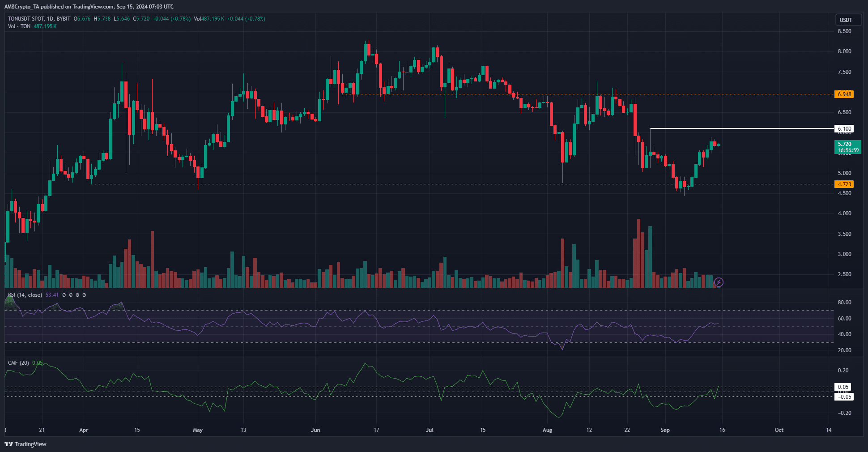This screenshot has width=868, height=452.
Task: Open the USDT currency selector
Action: tap(848, 20)
